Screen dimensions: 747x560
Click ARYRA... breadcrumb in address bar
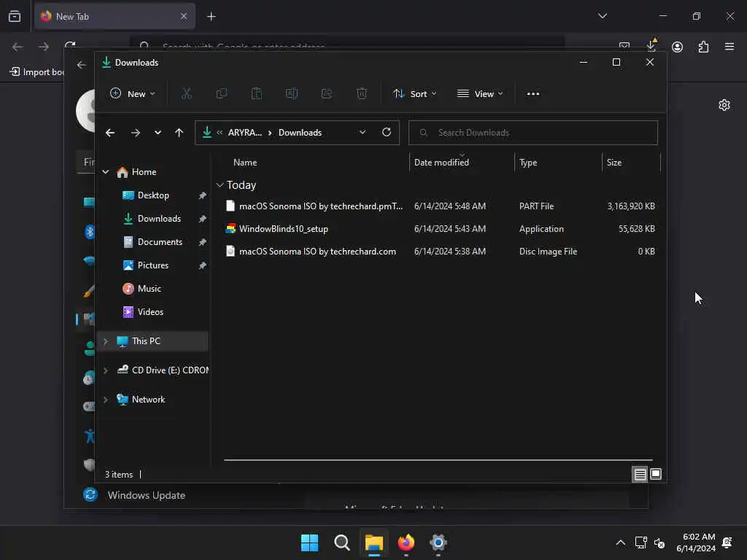coord(245,133)
